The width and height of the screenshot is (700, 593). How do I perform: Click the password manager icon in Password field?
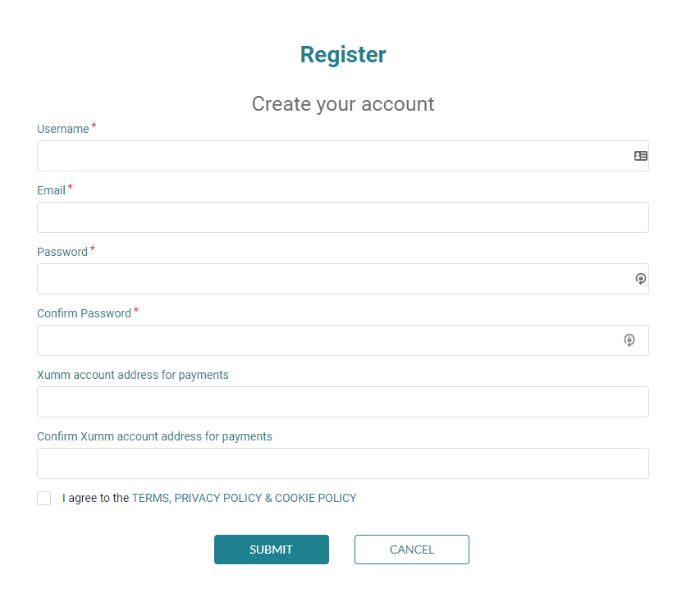click(x=641, y=279)
